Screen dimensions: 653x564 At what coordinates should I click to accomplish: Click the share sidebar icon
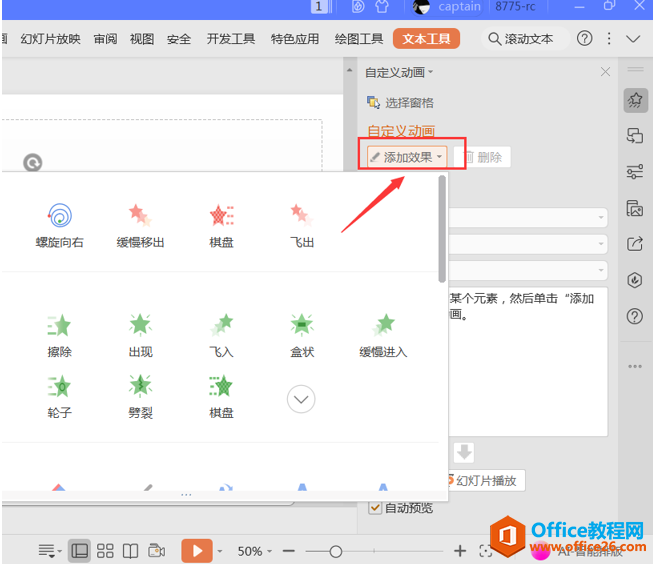click(635, 244)
